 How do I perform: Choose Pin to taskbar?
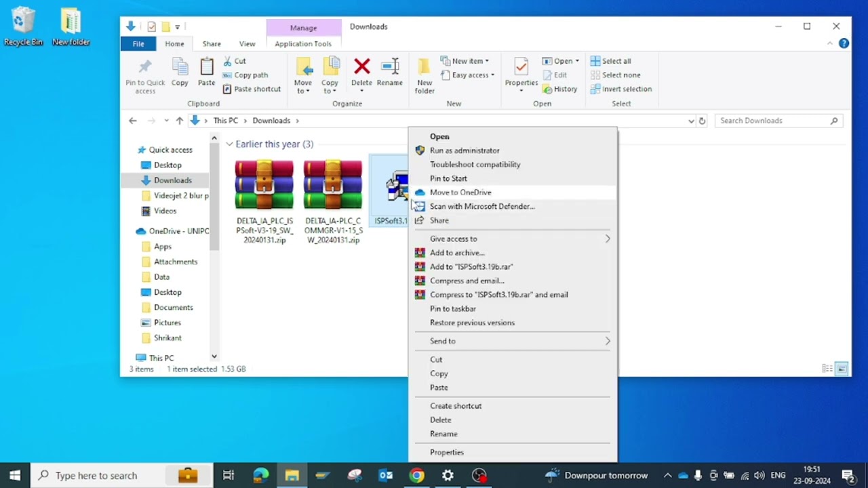pos(513,308)
